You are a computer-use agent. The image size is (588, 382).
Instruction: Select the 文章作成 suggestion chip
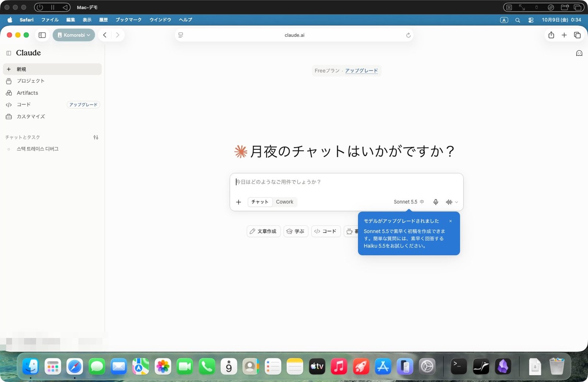pos(263,231)
